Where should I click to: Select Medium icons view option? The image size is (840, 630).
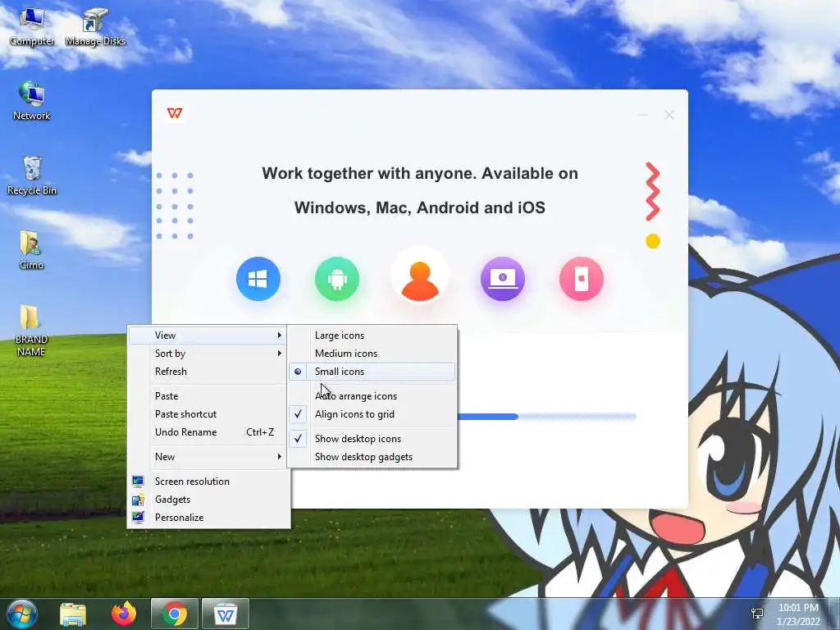(x=372, y=353)
